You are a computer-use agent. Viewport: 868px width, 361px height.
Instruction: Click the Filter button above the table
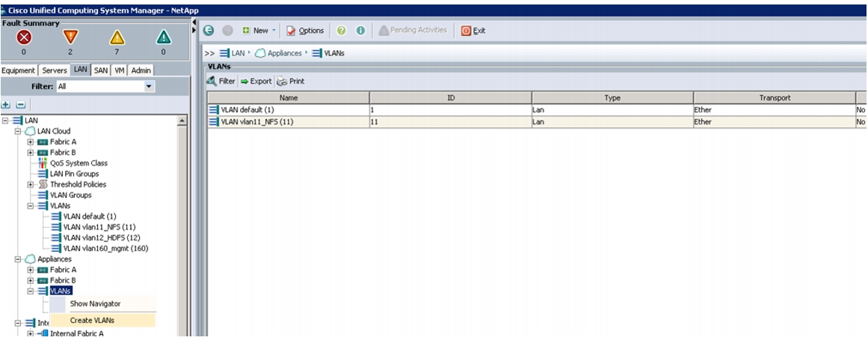pyautogui.click(x=221, y=81)
